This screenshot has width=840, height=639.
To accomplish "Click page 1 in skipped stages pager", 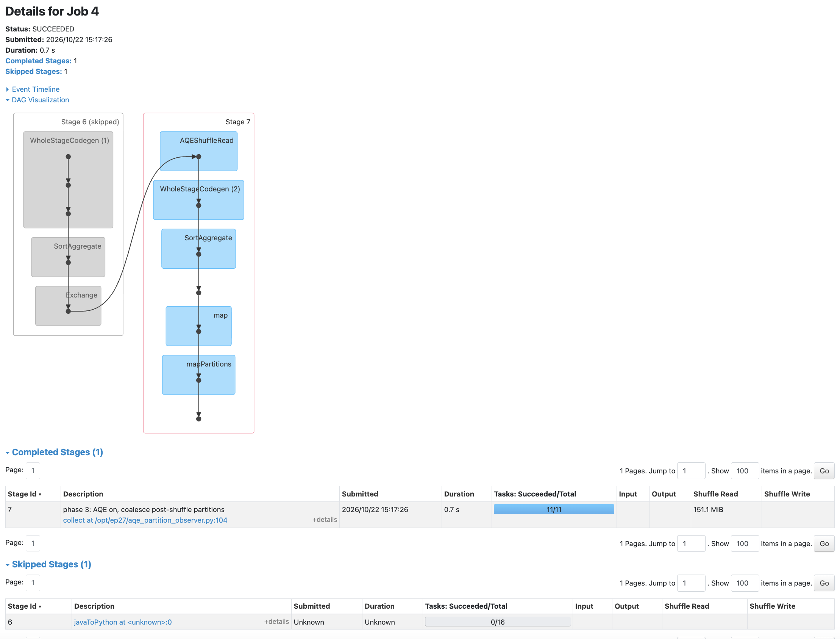I will coord(33,582).
